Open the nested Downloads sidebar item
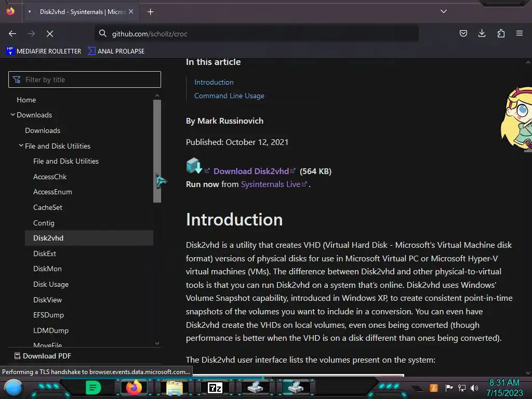The height and width of the screenshot is (399, 532). 43,130
